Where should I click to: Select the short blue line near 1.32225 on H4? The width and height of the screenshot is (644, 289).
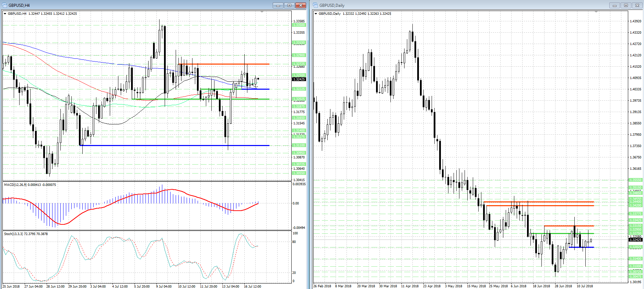tap(256, 89)
